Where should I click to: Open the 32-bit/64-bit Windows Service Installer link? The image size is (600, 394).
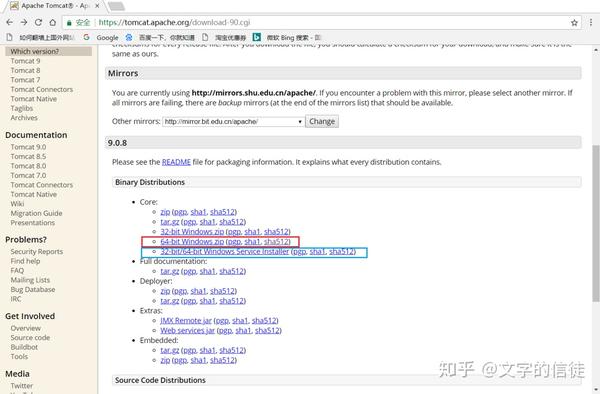tap(225, 252)
